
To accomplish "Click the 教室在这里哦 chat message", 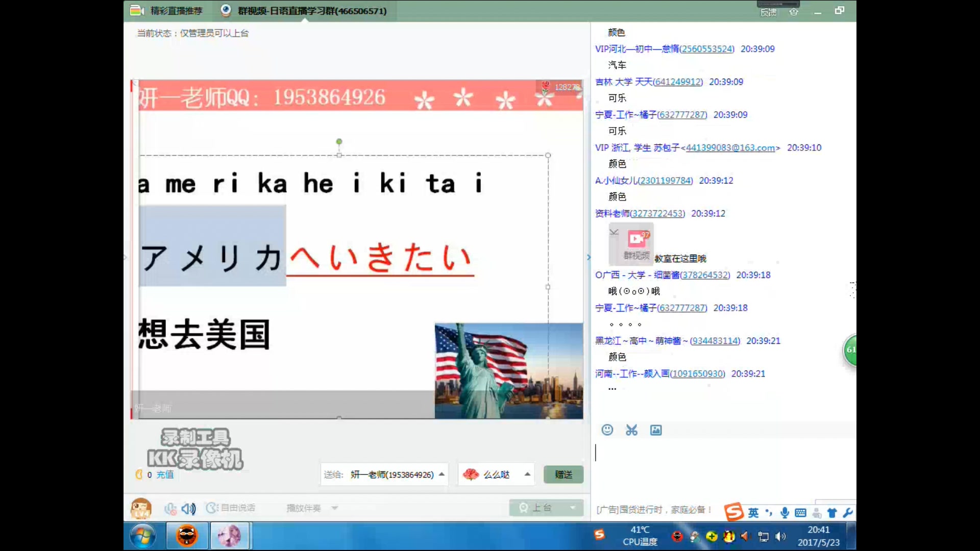I will click(680, 259).
